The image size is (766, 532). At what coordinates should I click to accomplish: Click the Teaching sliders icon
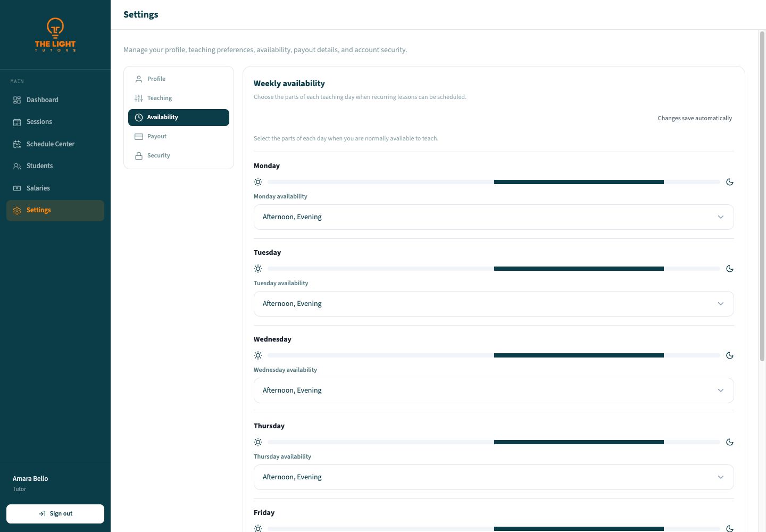click(139, 98)
